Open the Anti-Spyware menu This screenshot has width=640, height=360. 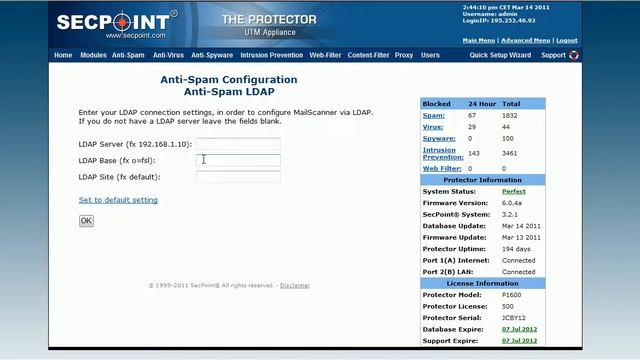[x=212, y=55]
